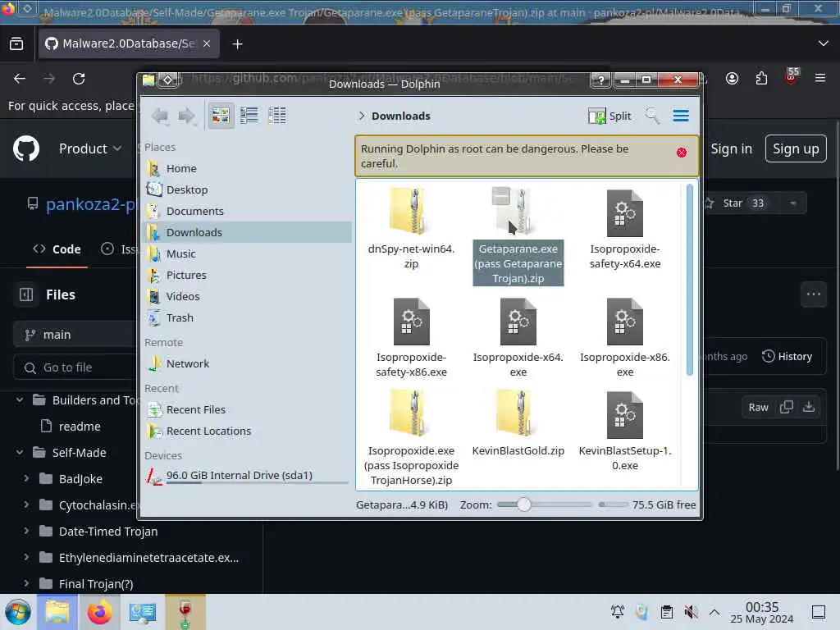Go to GitHub homepage logo

pyautogui.click(x=26, y=148)
